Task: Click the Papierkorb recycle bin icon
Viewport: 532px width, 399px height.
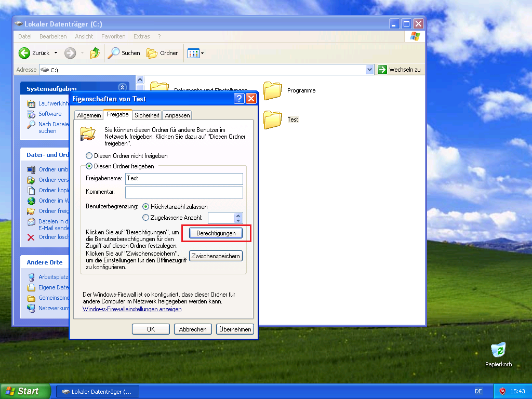Action: 498,350
